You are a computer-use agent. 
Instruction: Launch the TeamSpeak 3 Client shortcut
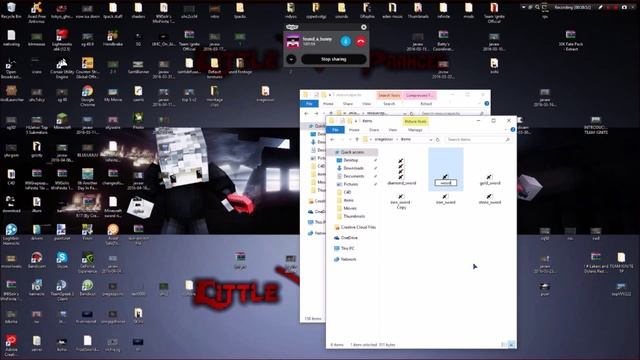[62, 290]
